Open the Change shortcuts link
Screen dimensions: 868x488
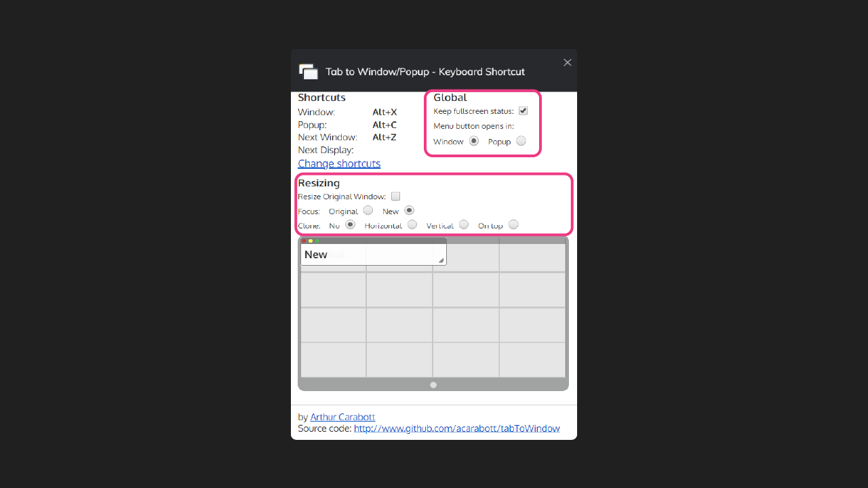[x=339, y=163]
